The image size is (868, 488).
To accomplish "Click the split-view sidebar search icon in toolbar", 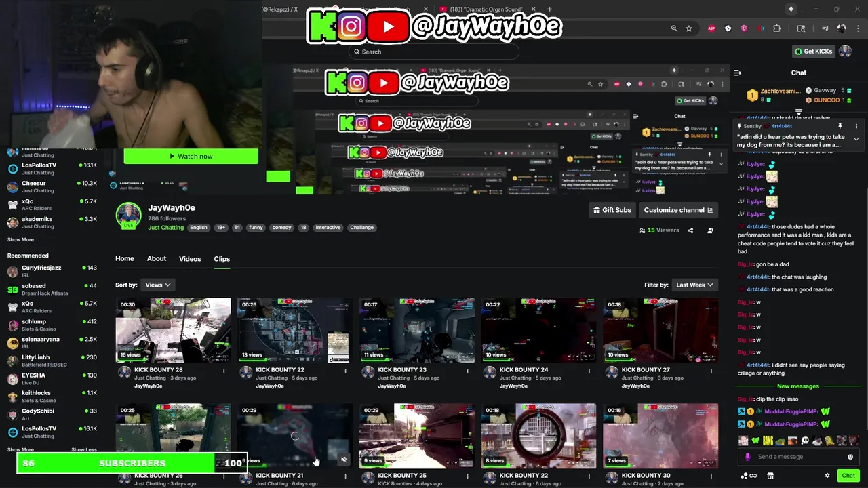I will click(x=801, y=28).
